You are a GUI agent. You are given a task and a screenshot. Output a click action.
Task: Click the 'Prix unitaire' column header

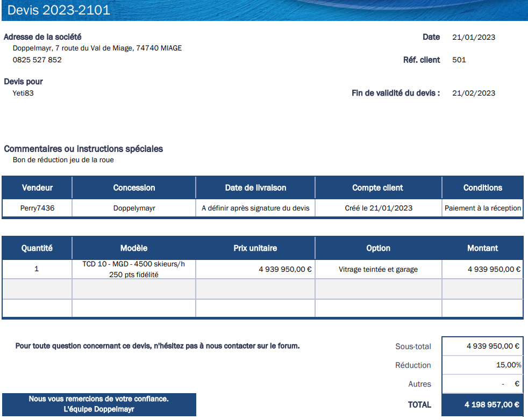pyautogui.click(x=255, y=248)
